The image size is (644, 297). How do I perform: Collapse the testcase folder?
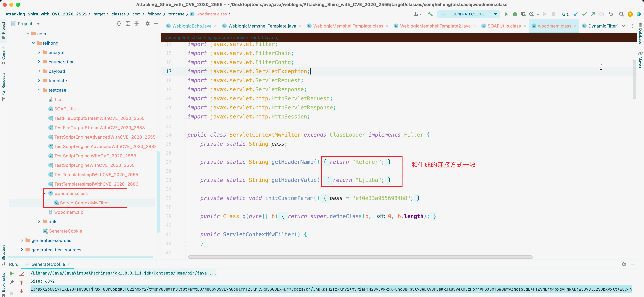point(39,90)
